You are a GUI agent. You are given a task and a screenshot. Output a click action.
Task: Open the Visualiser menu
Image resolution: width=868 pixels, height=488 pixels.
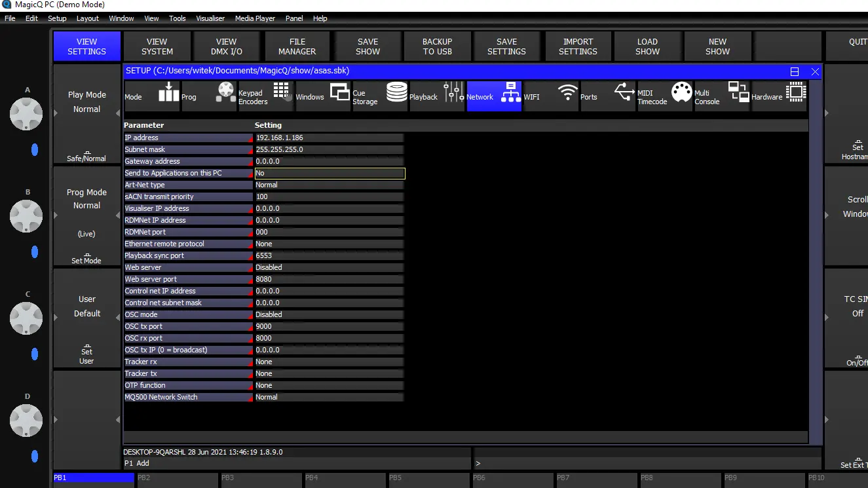(x=210, y=18)
